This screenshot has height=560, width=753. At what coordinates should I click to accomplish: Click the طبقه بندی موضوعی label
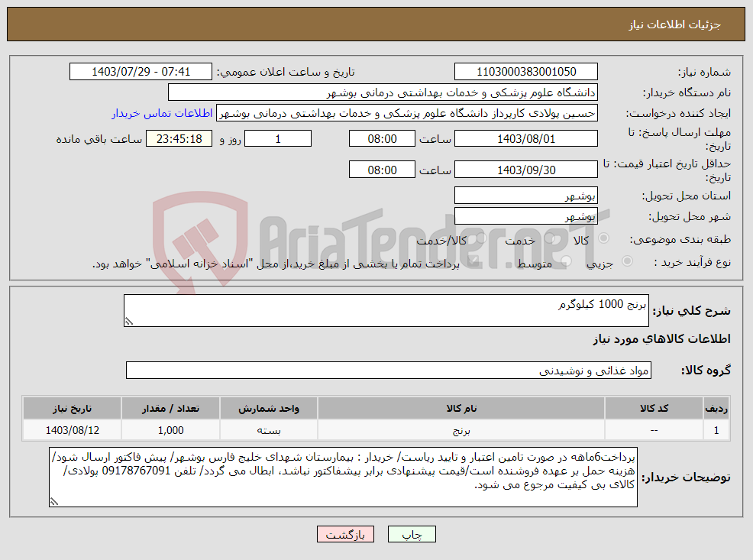(x=680, y=238)
